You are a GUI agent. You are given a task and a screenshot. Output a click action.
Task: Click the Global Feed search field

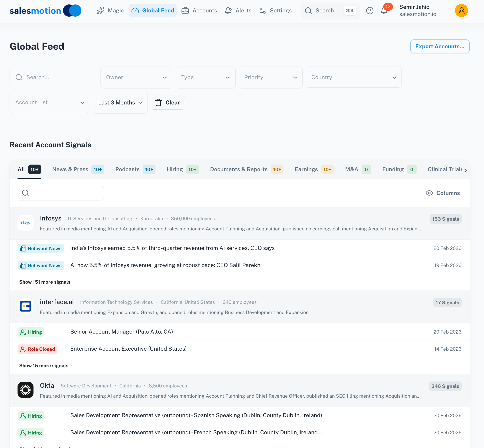point(53,77)
